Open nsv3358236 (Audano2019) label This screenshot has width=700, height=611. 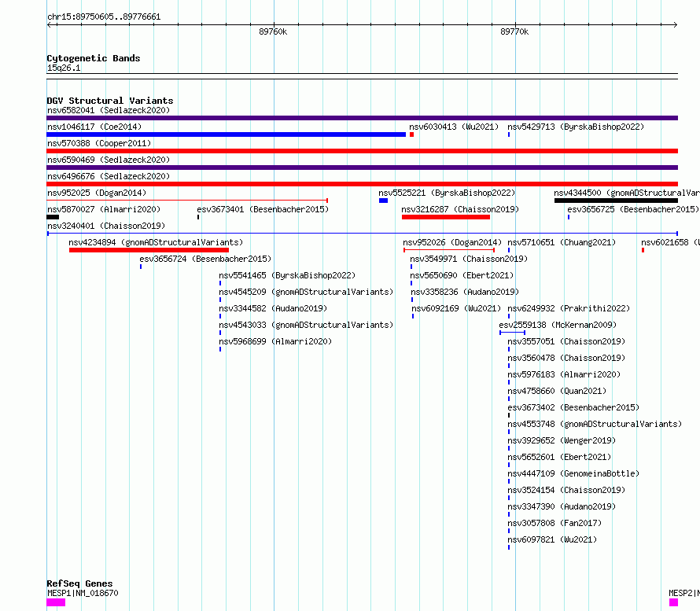click(464, 292)
